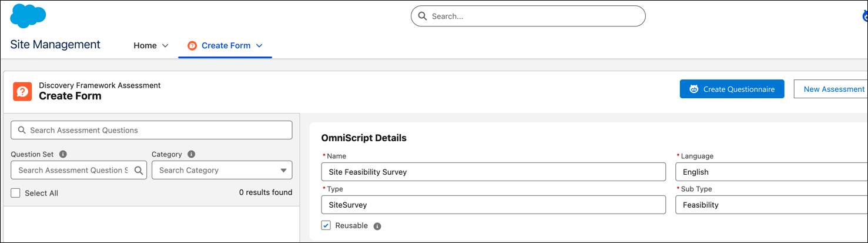Click the New Assessment button
This screenshot has height=243, width=868.
click(831, 89)
